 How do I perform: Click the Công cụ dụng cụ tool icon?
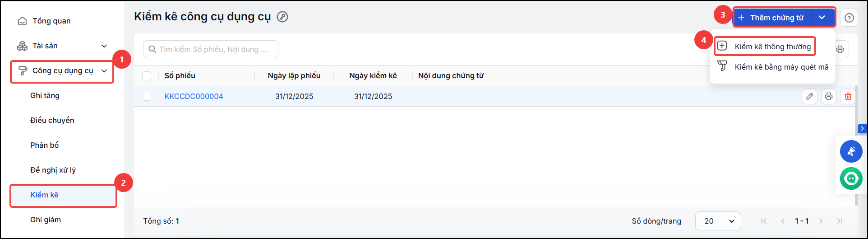click(x=22, y=71)
